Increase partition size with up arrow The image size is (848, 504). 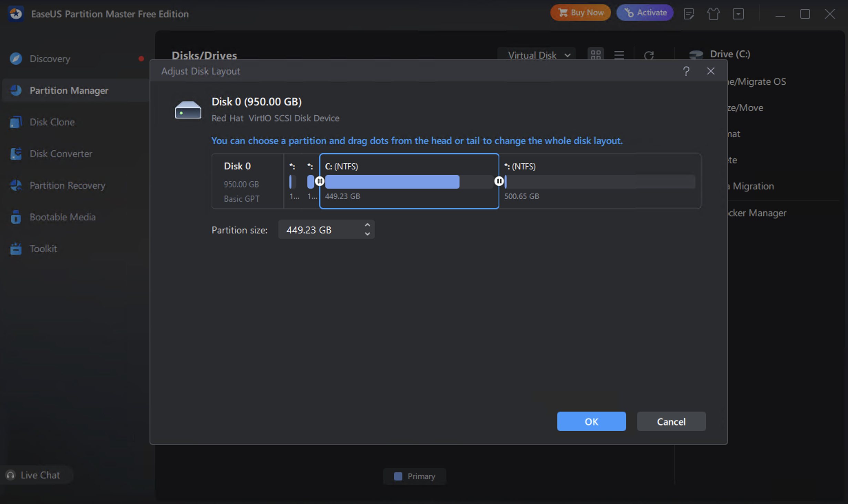pos(368,225)
